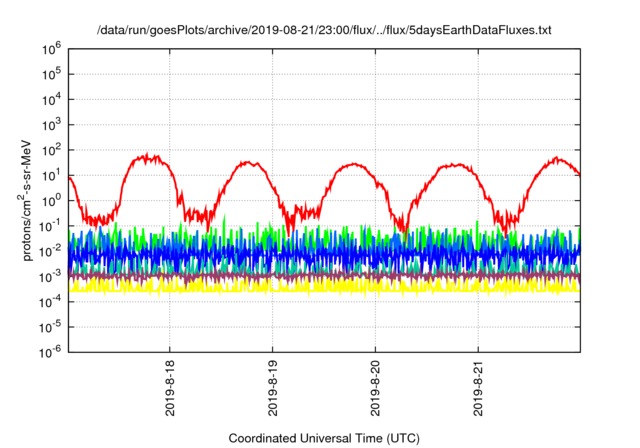
Task: Click the yellow flux line at the bottom
Action: pos(324,288)
